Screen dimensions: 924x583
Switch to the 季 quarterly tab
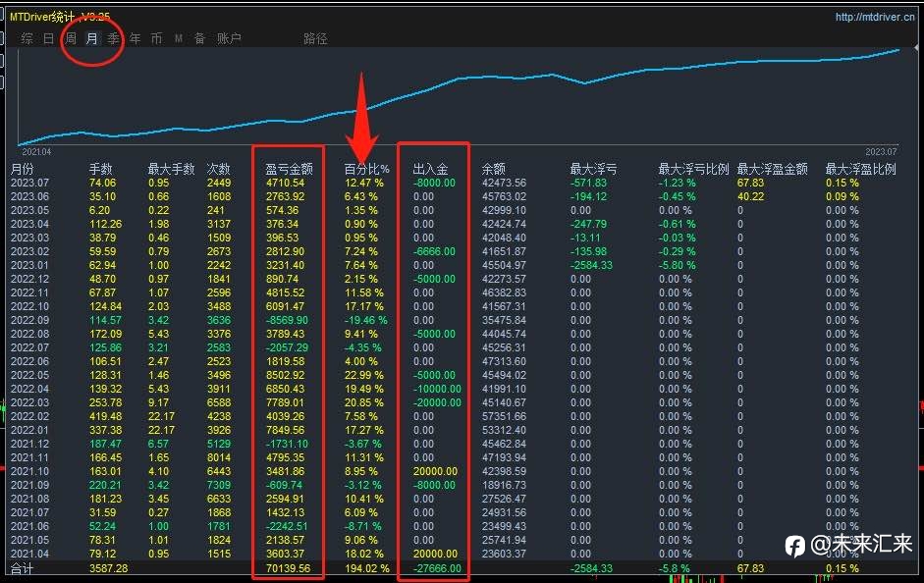(113, 39)
